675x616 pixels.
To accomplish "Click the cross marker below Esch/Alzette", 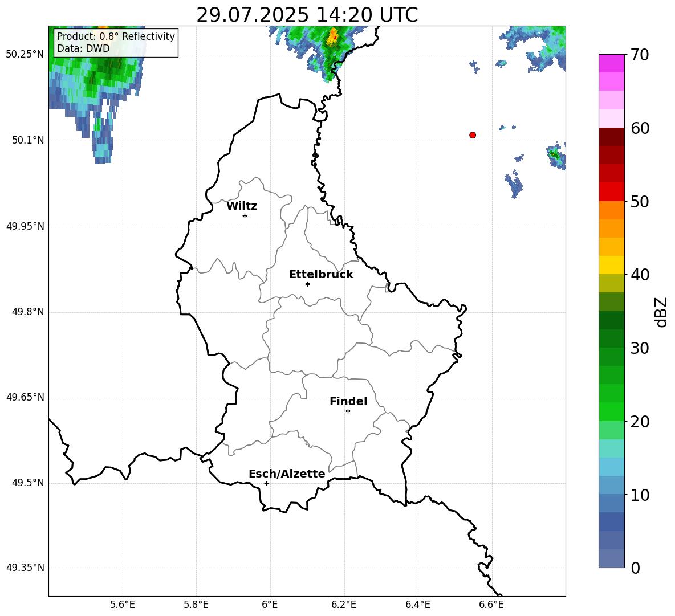I will [x=266, y=483].
